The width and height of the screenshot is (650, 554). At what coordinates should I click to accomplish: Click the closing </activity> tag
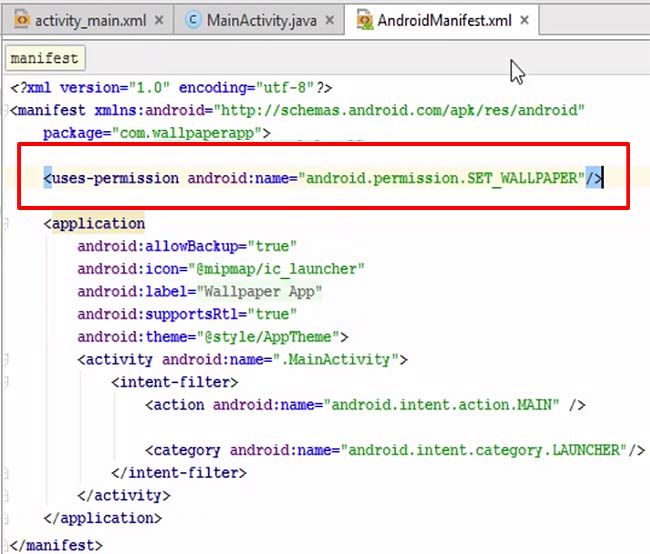124,495
